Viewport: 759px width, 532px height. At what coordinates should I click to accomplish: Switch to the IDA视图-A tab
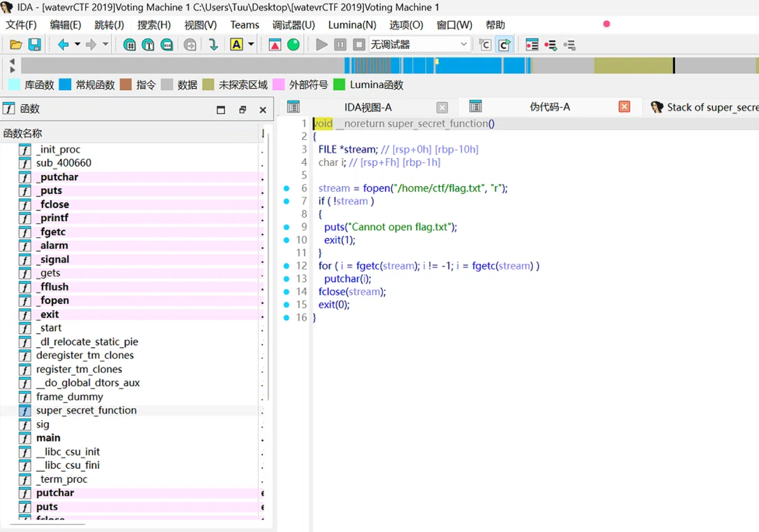368,107
